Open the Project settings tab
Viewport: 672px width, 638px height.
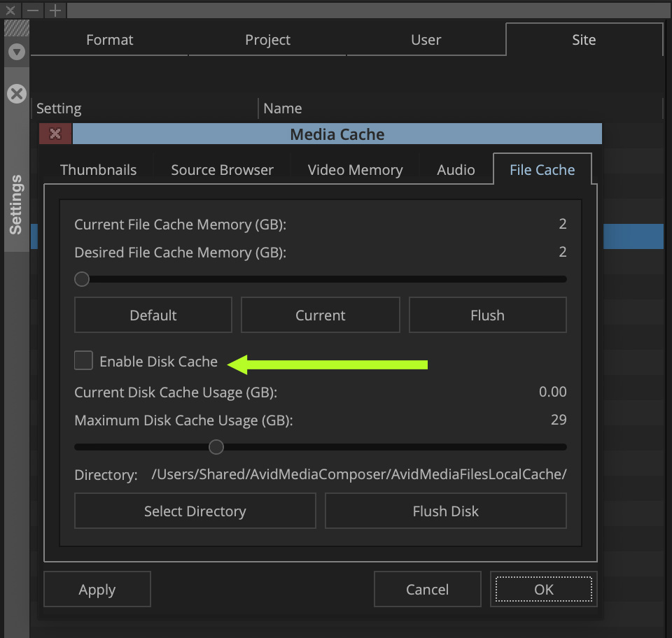coord(267,40)
